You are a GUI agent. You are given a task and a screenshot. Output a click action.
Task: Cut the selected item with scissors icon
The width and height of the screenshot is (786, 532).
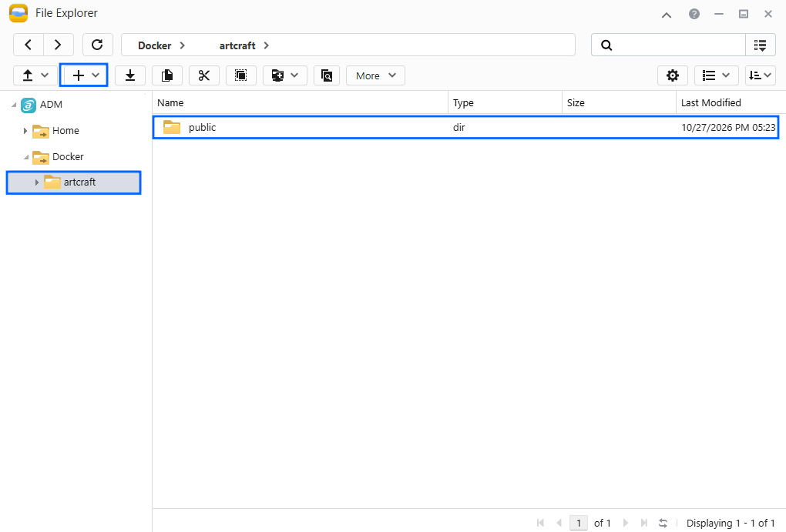tap(204, 75)
